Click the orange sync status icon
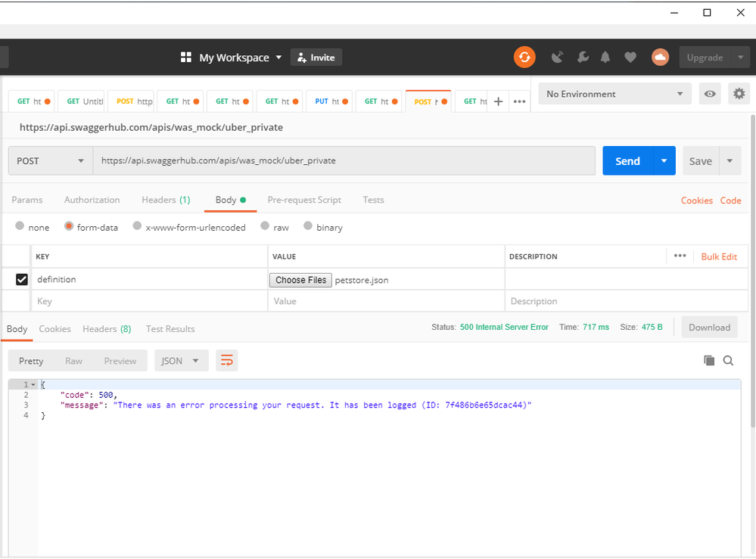Image resolution: width=756 pixels, height=559 pixels. (x=524, y=57)
